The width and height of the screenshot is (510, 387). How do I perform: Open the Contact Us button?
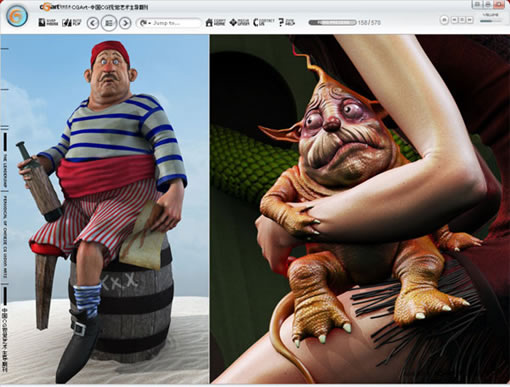[263, 22]
